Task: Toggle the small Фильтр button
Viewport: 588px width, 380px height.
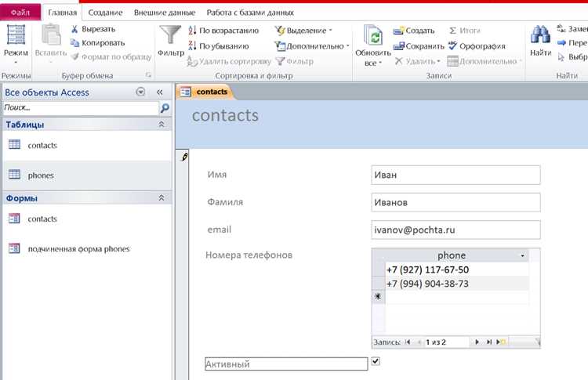Action: click(295, 61)
